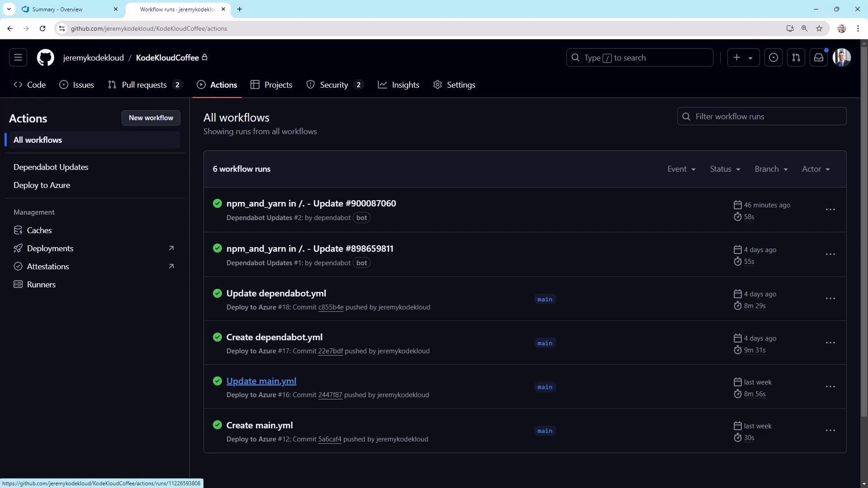
Task: Click the plus create new icon
Action: point(737,58)
